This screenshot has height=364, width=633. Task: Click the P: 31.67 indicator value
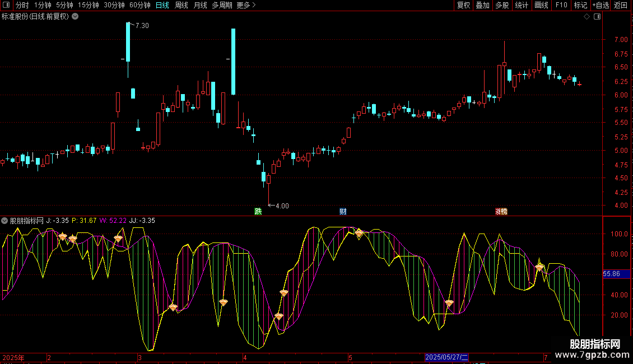[x=84, y=221]
